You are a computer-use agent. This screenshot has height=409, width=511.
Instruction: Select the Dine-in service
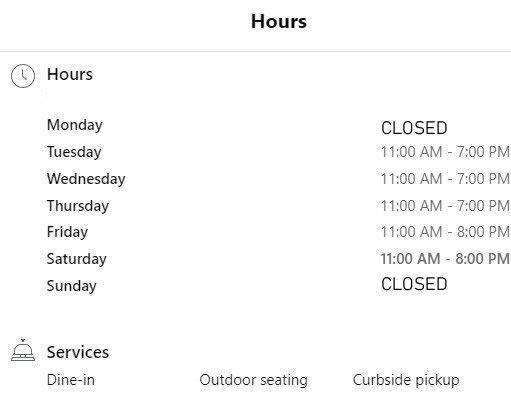coord(71,380)
